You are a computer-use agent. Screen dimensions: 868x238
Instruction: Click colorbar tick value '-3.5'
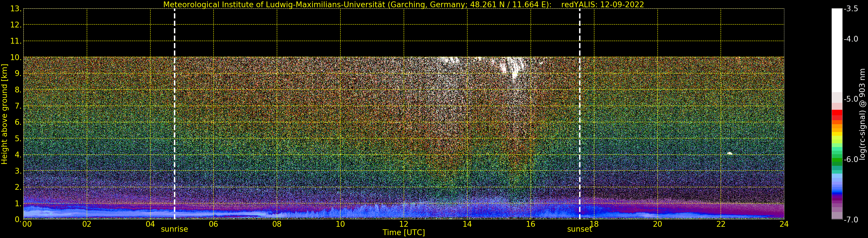click(x=851, y=9)
